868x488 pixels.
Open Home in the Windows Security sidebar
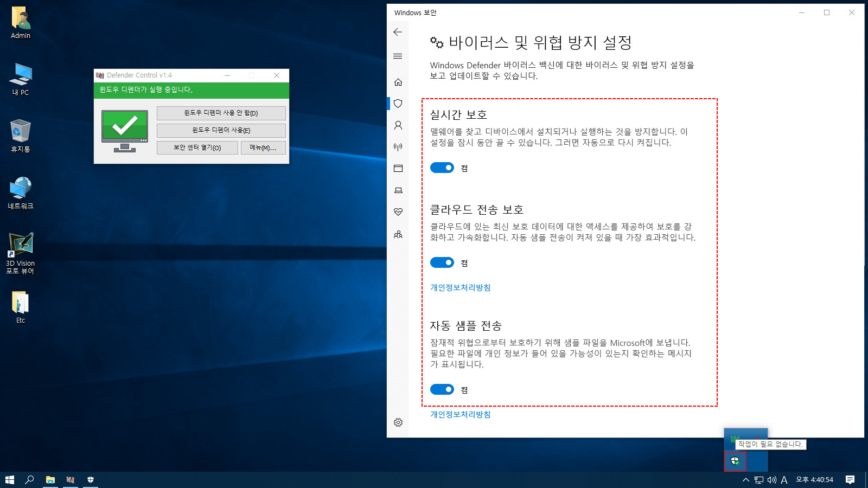398,82
